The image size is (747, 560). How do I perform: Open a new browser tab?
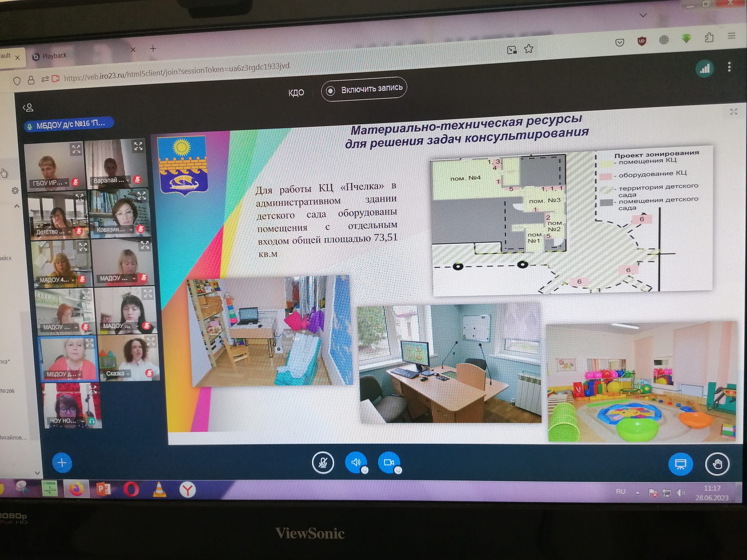pyautogui.click(x=153, y=49)
